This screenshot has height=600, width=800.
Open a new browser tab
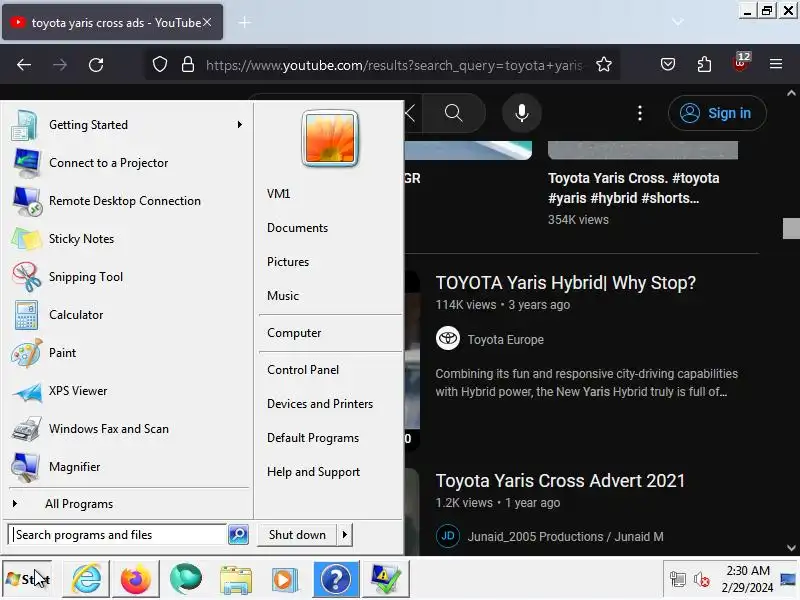(x=244, y=22)
